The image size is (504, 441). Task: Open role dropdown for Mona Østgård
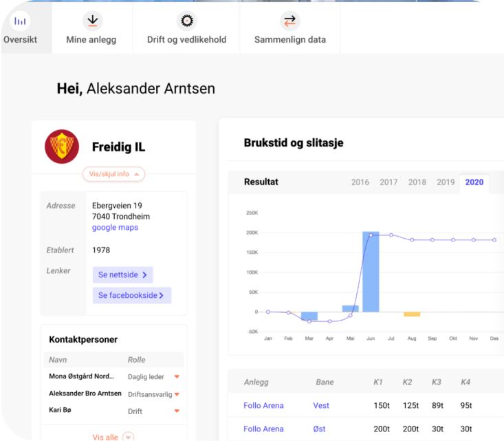[x=177, y=376]
